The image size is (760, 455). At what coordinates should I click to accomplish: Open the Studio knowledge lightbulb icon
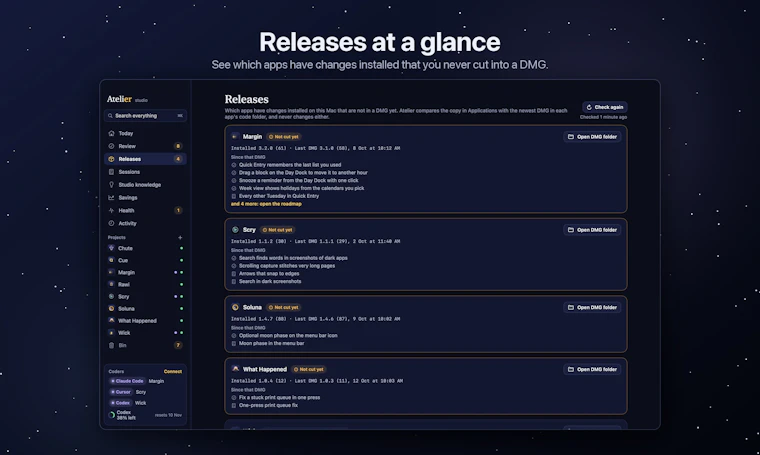[x=111, y=185]
